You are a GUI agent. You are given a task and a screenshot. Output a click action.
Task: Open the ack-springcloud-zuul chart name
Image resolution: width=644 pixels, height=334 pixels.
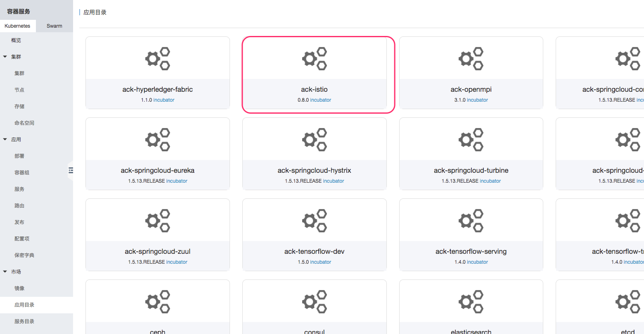158,251
